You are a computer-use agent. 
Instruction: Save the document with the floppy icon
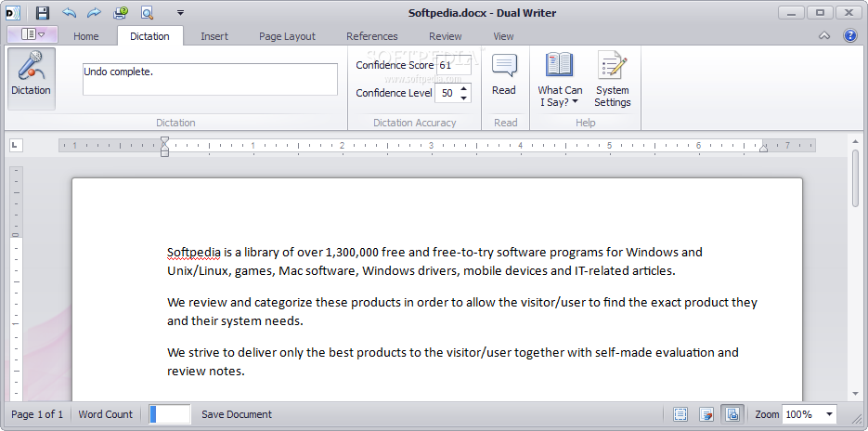[x=44, y=13]
